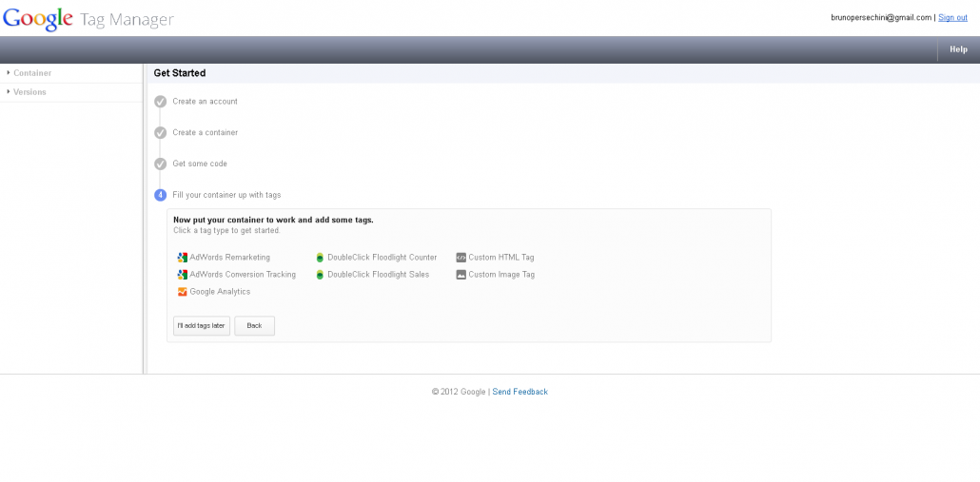Click the Custom HTML Tag code icon
This screenshot has width=980, height=482.
click(461, 258)
